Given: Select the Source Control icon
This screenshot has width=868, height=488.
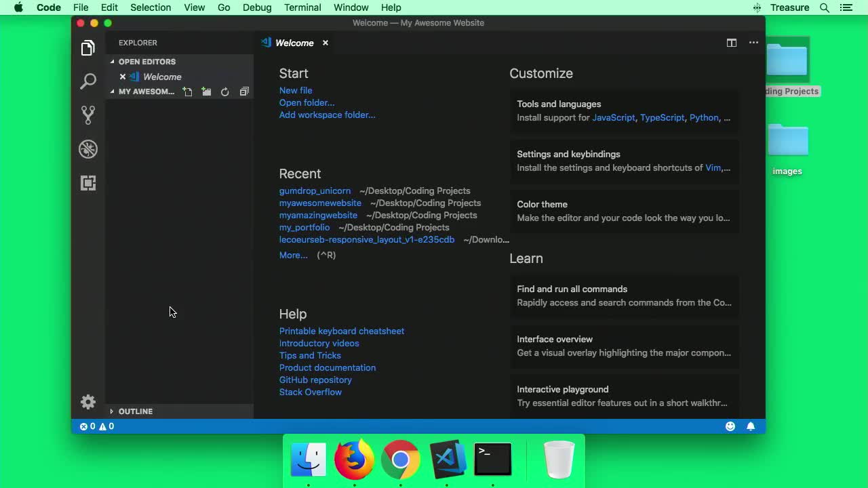Looking at the screenshot, I should coord(88,115).
